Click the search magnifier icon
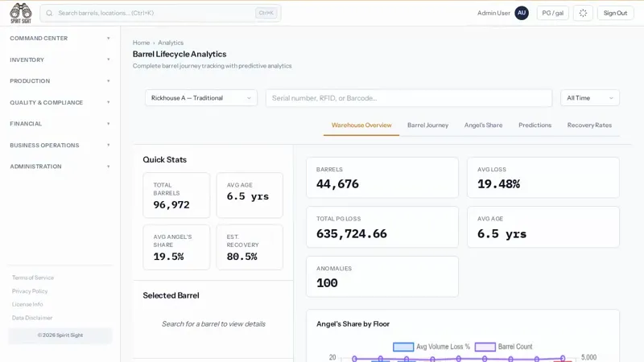Screen dimensions: 644x362 tap(49, 13)
